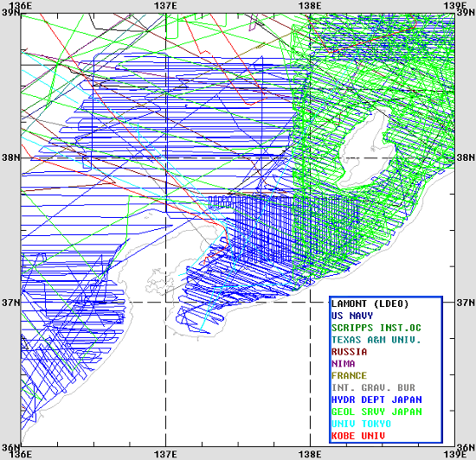Select INT. GRAV. BUR legend entry
The image size is (476, 460).
coord(373,388)
